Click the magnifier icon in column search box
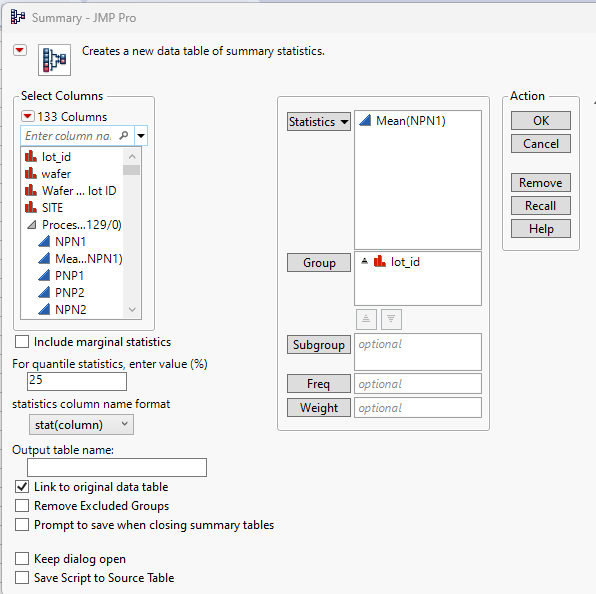 [124, 135]
